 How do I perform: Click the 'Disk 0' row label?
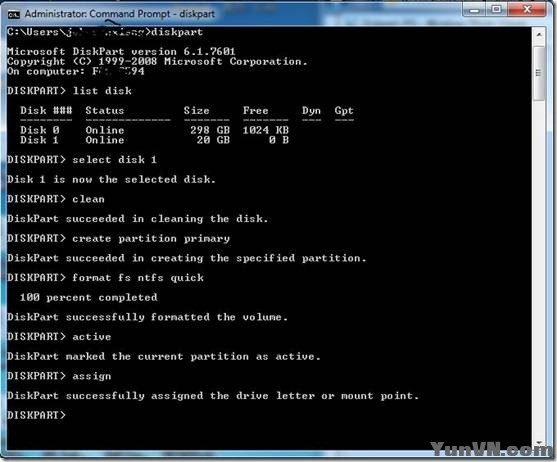[39, 130]
